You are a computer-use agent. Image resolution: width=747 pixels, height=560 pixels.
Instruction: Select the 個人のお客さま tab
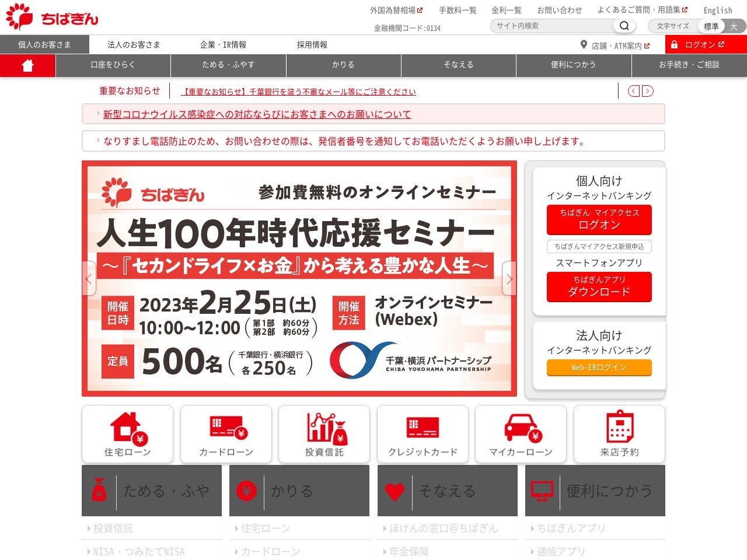pos(44,44)
